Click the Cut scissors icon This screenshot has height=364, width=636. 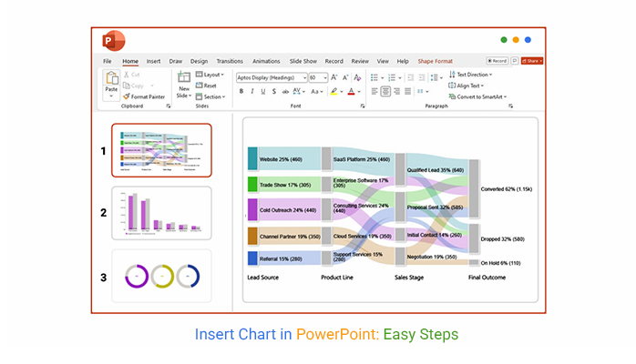[127, 75]
